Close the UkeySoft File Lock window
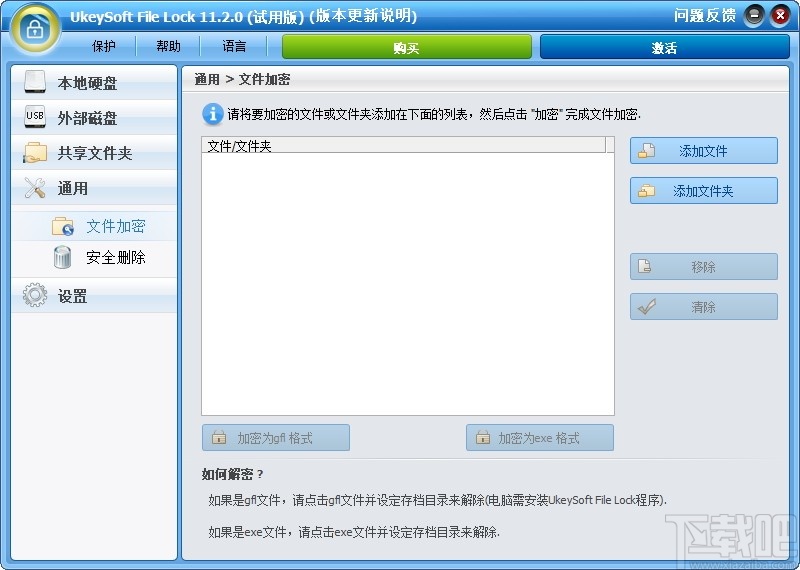The width and height of the screenshot is (800, 570). tap(780, 16)
